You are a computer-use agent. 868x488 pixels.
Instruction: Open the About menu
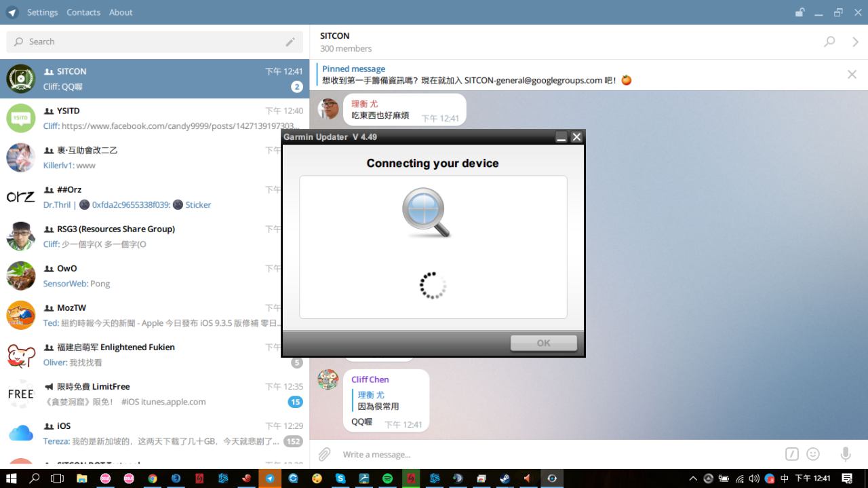click(121, 12)
